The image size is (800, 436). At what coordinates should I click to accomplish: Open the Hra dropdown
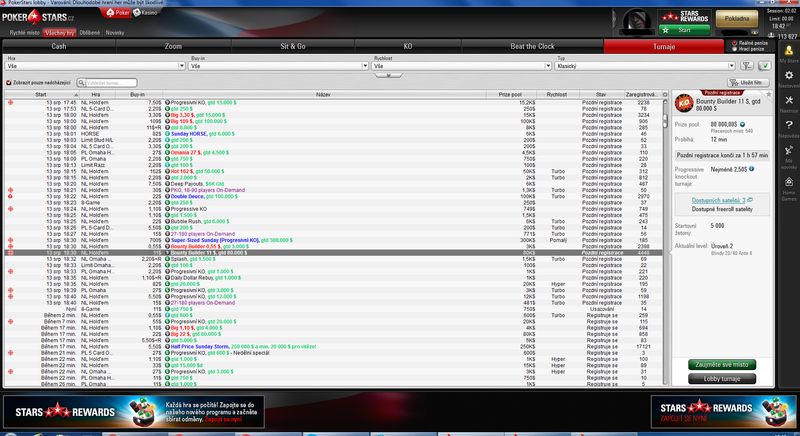click(95, 66)
